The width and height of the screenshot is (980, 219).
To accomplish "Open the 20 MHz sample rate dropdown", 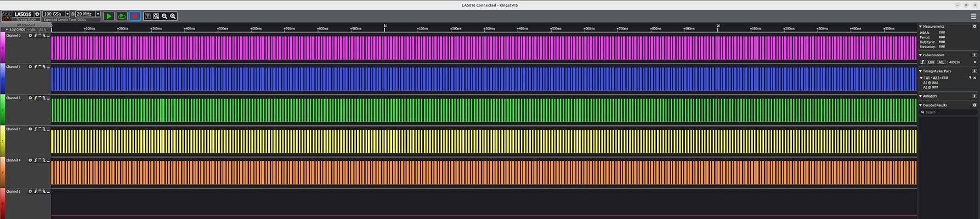I will coord(98,14).
